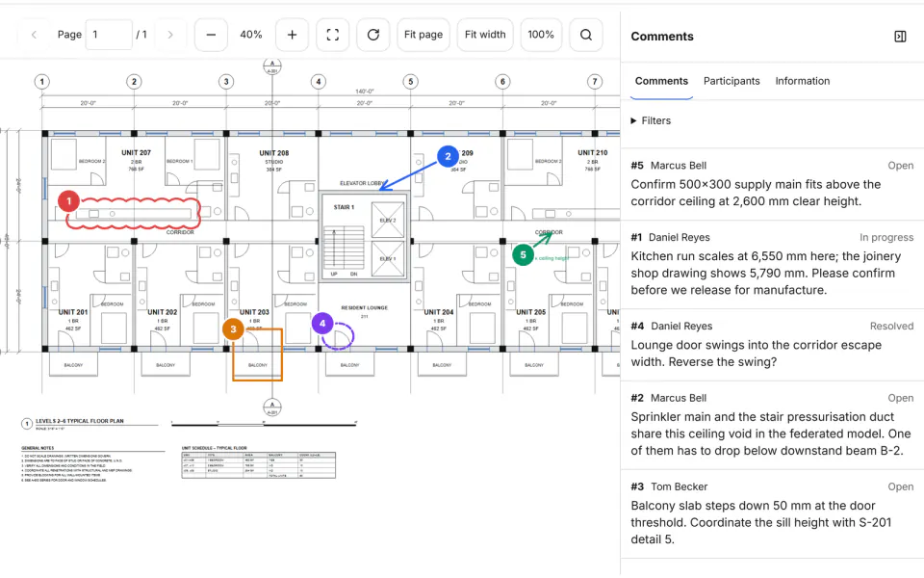
Task: Open comment #4 about lounge door swing
Action: pyautogui.click(x=772, y=345)
